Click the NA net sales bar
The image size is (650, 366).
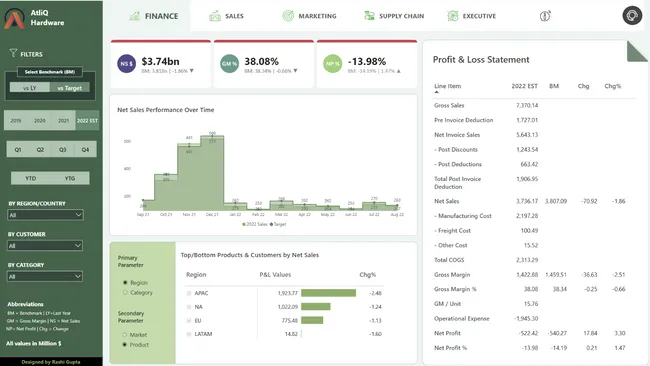pos(316,307)
